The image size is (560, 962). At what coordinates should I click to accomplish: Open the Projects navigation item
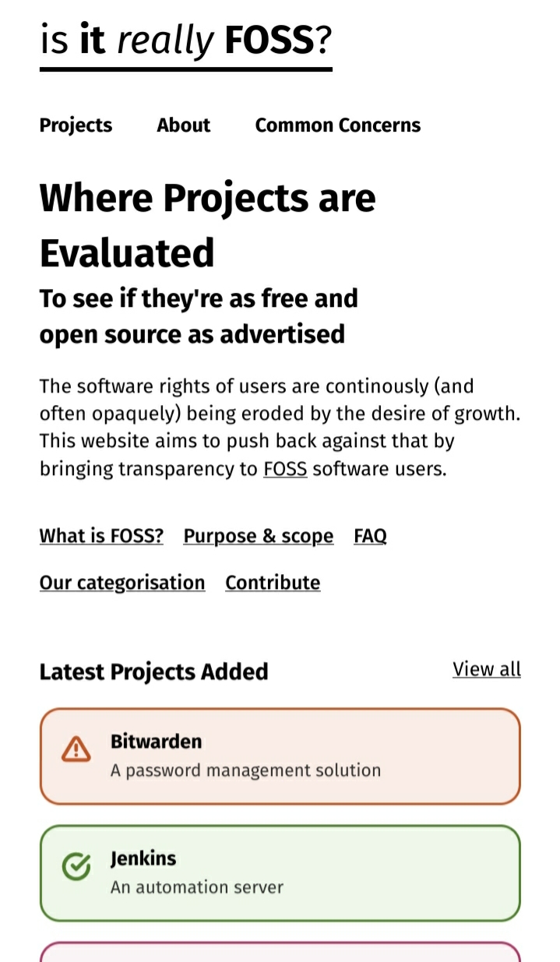point(76,125)
